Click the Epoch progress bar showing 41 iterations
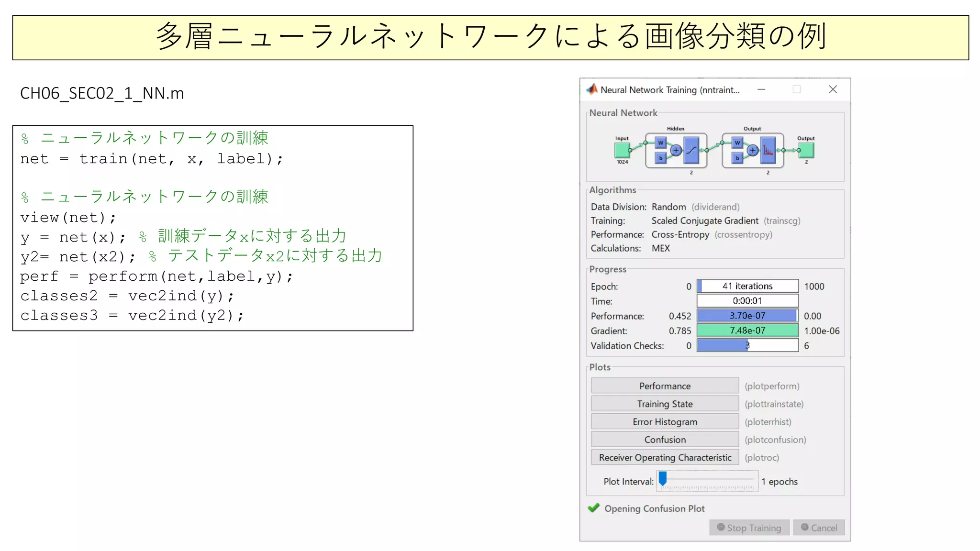The image size is (980, 551). pyautogui.click(x=747, y=286)
